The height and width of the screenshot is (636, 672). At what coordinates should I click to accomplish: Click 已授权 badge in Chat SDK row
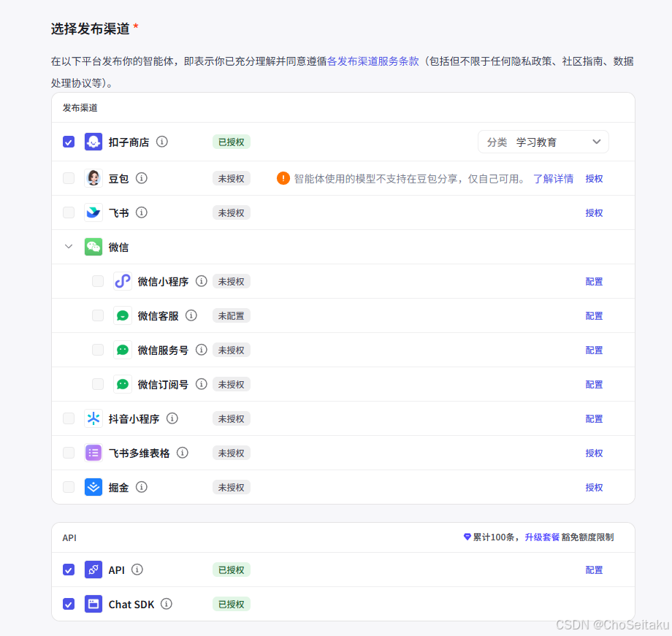(232, 604)
